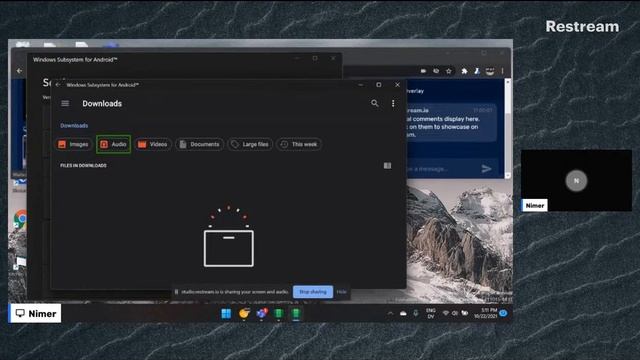The image size is (640, 360).
Task: Click the blue notification center badge
Action: [503, 313]
